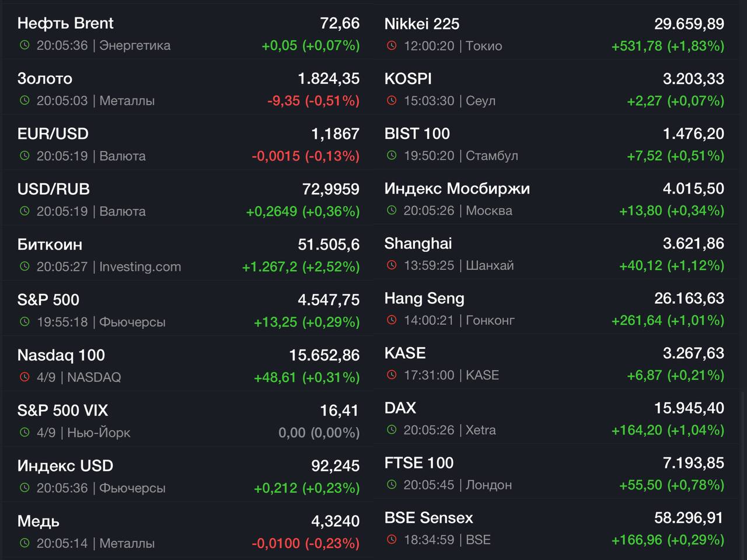Click the clock icon in the USD/RUB row
This screenshot has width=747, height=560.
point(25,212)
